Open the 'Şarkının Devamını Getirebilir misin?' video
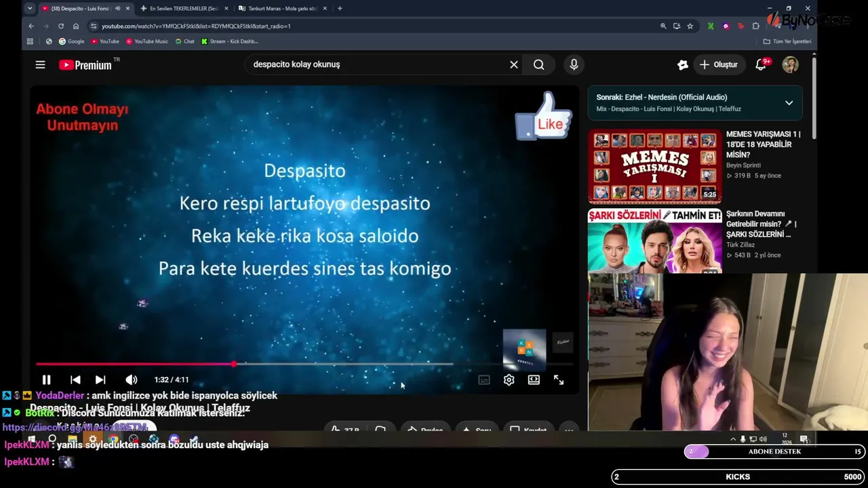The image size is (868, 488). (x=761, y=224)
